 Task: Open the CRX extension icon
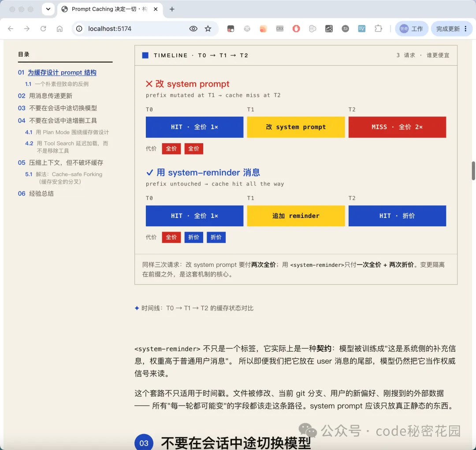tap(279, 29)
